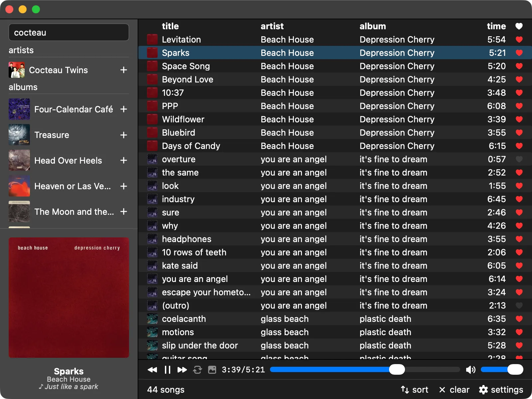This screenshot has height=399, width=532.
Task: Add The Moon and the... album plus
Action: 124,211
